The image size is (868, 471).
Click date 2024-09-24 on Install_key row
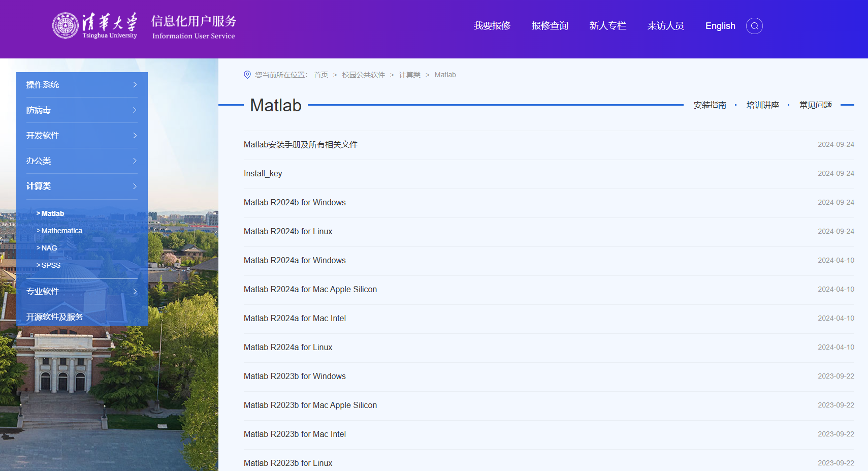point(836,174)
